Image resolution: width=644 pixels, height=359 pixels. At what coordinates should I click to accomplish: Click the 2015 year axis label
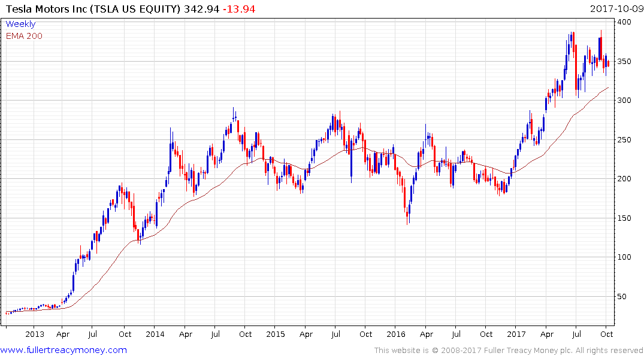click(275, 334)
